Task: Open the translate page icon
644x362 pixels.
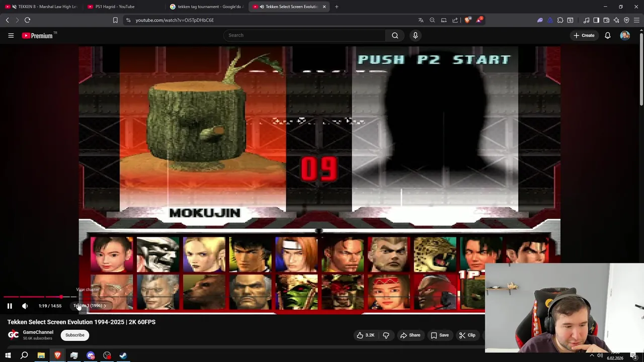Action: tap(421, 20)
